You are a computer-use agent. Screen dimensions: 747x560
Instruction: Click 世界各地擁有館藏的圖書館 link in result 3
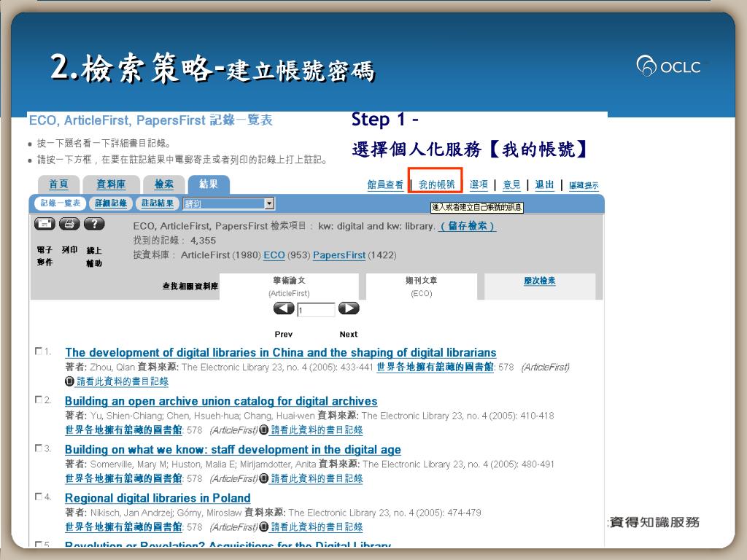123,478
